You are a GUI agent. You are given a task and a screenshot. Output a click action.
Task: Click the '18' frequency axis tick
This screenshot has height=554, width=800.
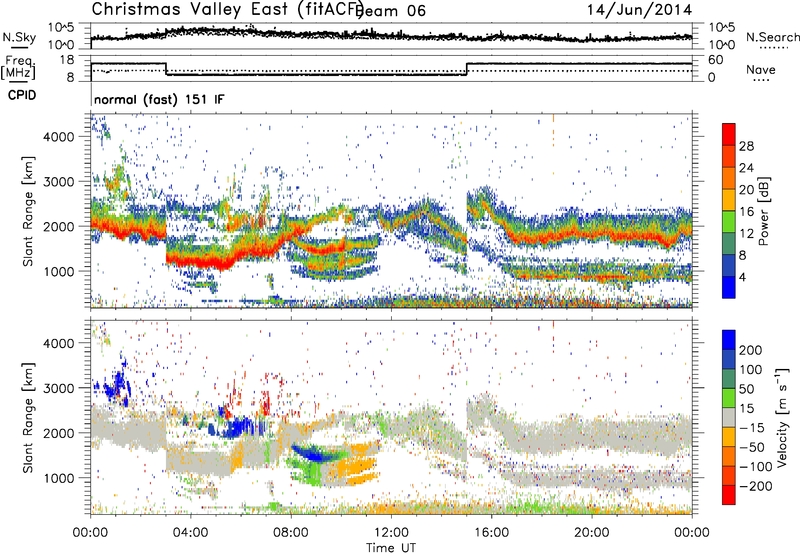click(67, 60)
